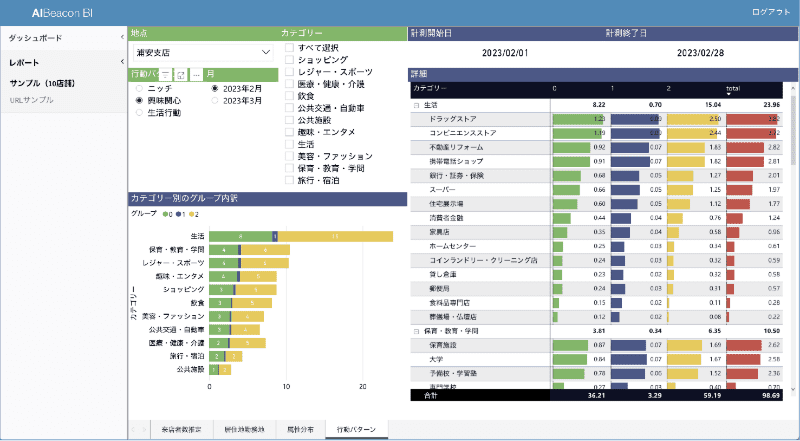Collapse the 保育・教育・学問 row group
This screenshot has height=441, width=800.
(416, 330)
